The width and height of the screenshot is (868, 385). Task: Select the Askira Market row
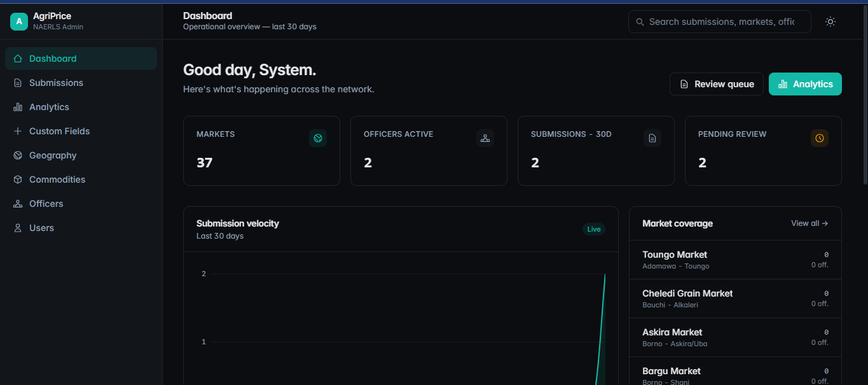pyautogui.click(x=735, y=337)
